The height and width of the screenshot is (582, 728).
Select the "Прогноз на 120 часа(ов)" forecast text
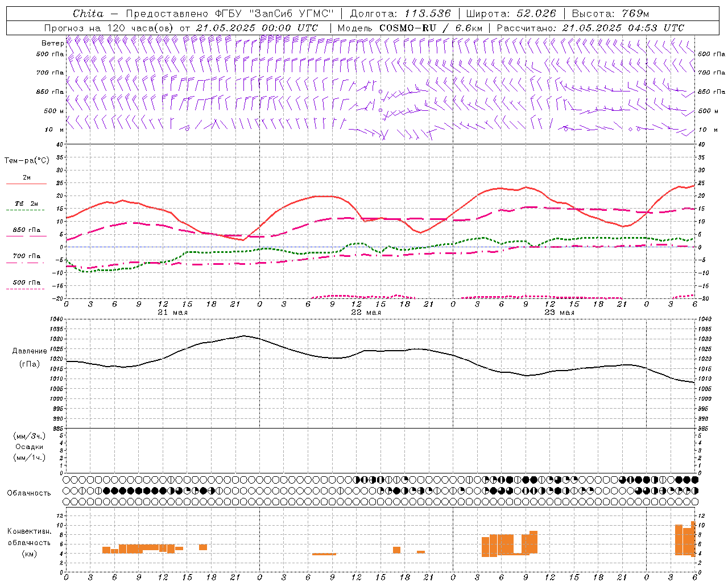coord(110,28)
